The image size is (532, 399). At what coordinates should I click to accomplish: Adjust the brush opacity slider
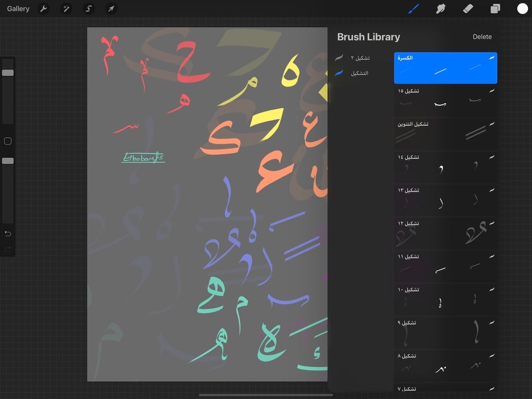tap(8, 161)
